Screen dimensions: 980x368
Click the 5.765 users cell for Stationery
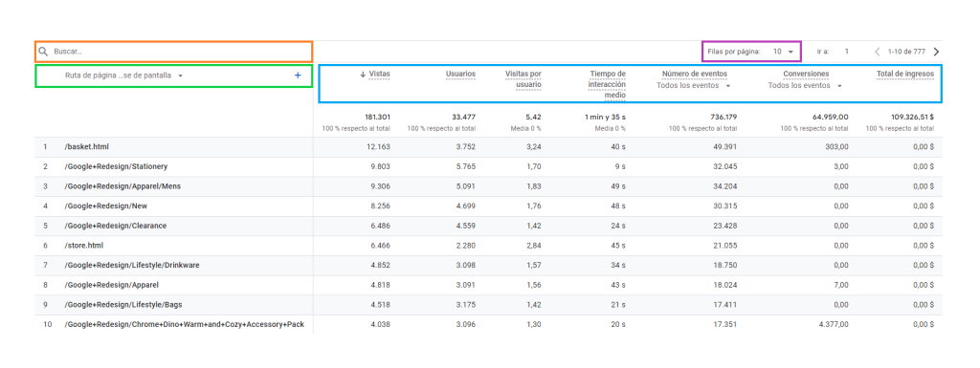coord(466,167)
